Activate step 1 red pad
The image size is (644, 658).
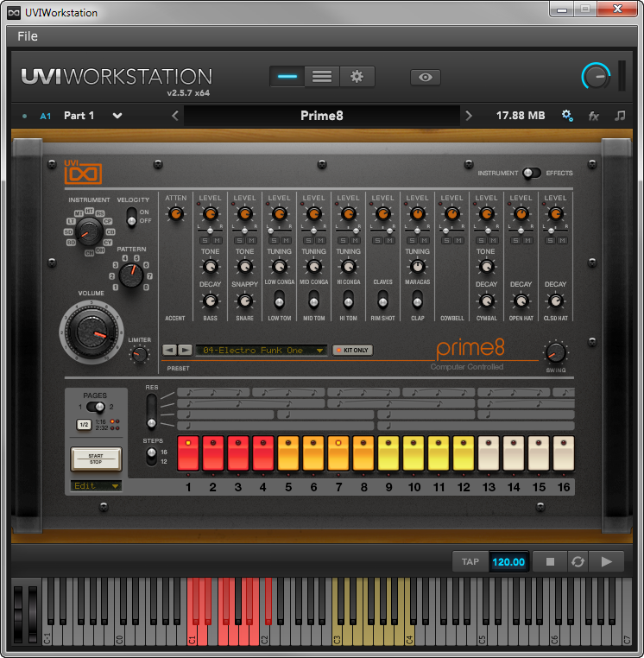(x=188, y=453)
